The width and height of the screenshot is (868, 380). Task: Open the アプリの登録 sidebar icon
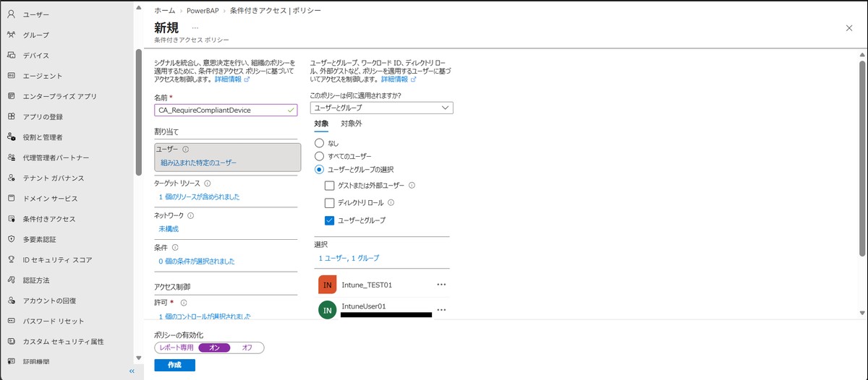(x=11, y=116)
